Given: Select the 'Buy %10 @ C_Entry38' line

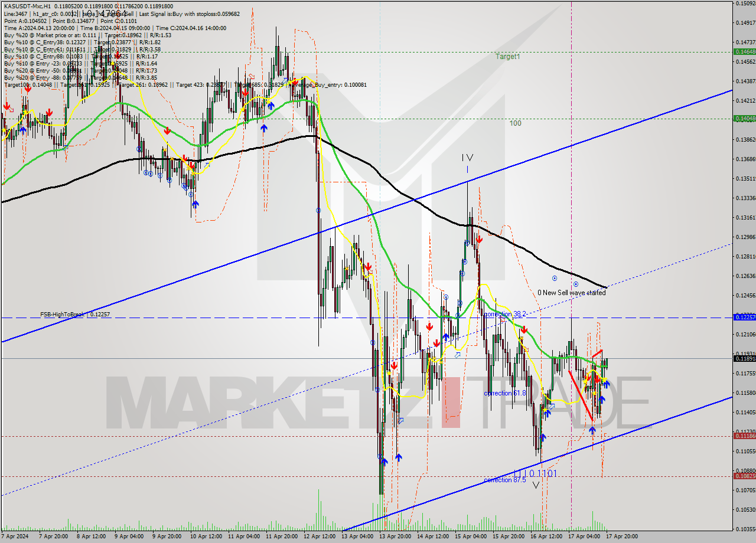Looking at the screenshot, I should coord(83,42).
